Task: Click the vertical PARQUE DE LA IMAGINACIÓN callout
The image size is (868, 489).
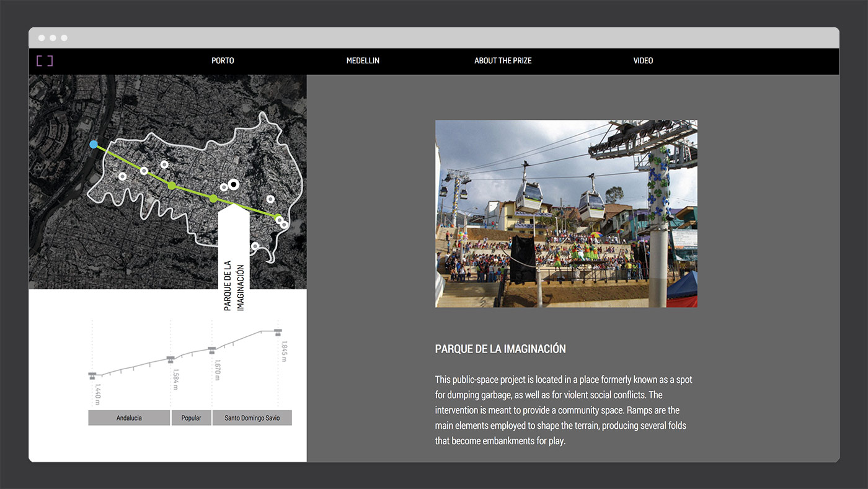Action: coord(234,259)
